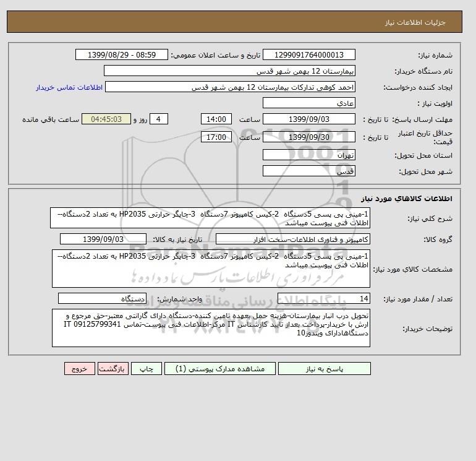Click the ایجاد کننده درخواست label
Screen dimensions: 476x461
(418, 87)
